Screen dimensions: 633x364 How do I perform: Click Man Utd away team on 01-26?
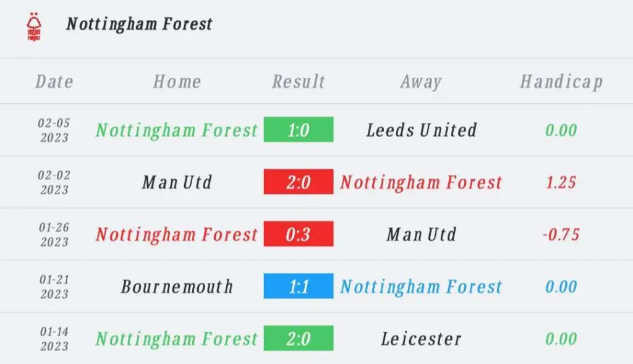click(x=421, y=234)
